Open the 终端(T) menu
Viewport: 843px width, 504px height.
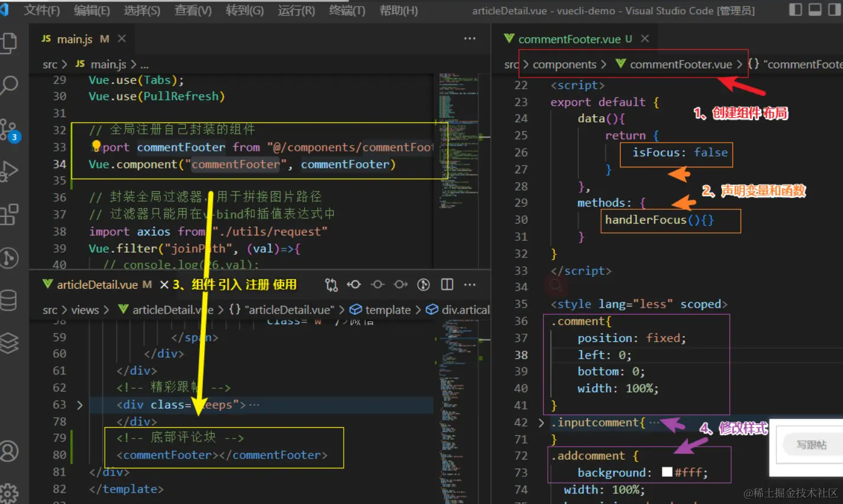(347, 11)
